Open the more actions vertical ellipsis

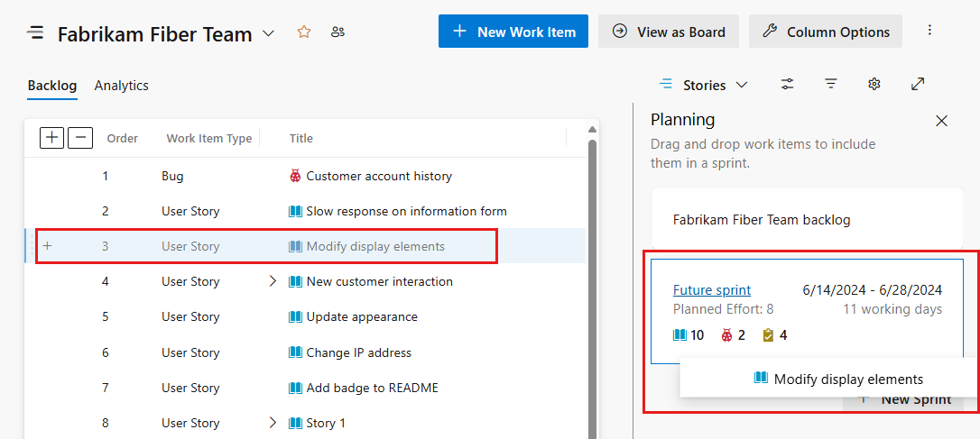[x=929, y=31]
